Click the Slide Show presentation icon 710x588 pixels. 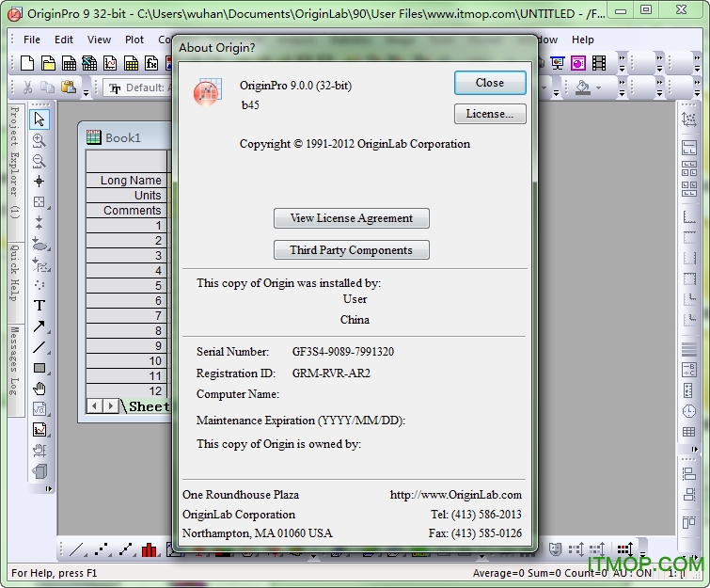[x=558, y=63]
